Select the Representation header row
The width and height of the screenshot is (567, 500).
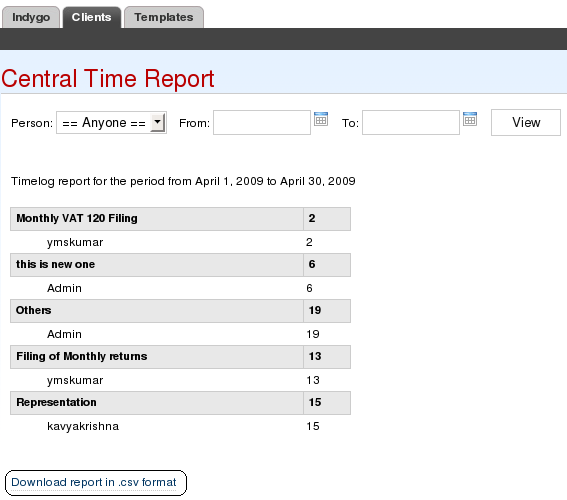click(x=180, y=402)
